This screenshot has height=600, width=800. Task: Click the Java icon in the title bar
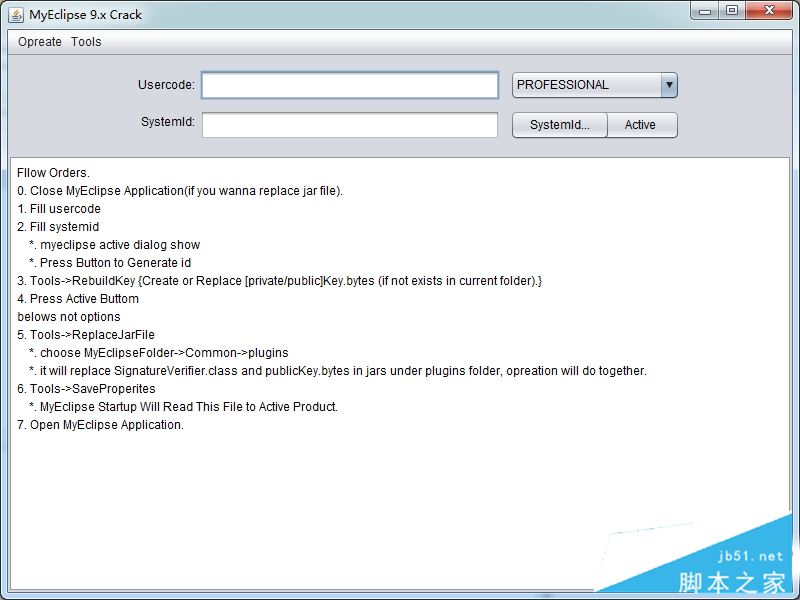coord(16,15)
